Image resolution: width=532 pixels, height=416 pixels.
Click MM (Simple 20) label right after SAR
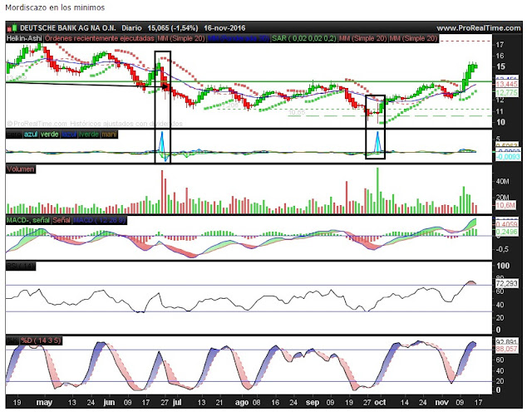point(362,38)
